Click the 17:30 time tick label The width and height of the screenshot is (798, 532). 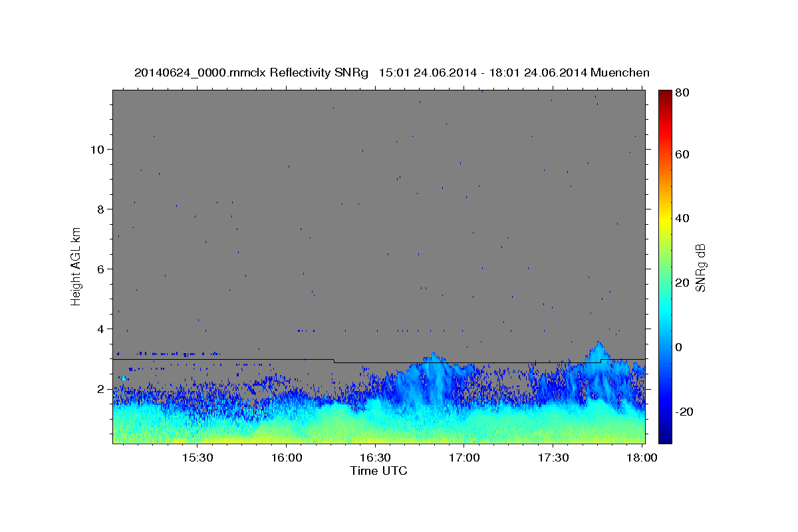tap(553, 458)
